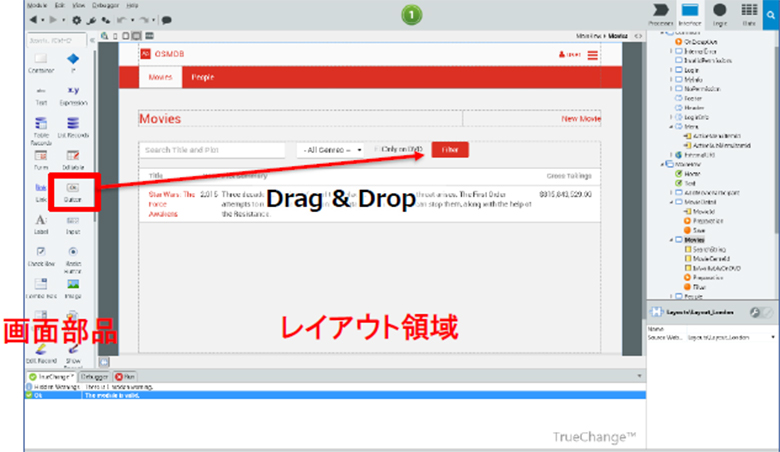The height and width of the screenshot is (452, 780).
Task: Collapse the toolbox with double chevron
Action: tap(92, 40)
